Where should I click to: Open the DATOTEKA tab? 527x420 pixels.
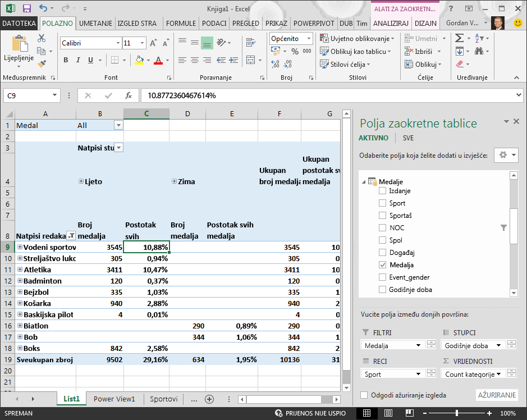click(19, 23)
